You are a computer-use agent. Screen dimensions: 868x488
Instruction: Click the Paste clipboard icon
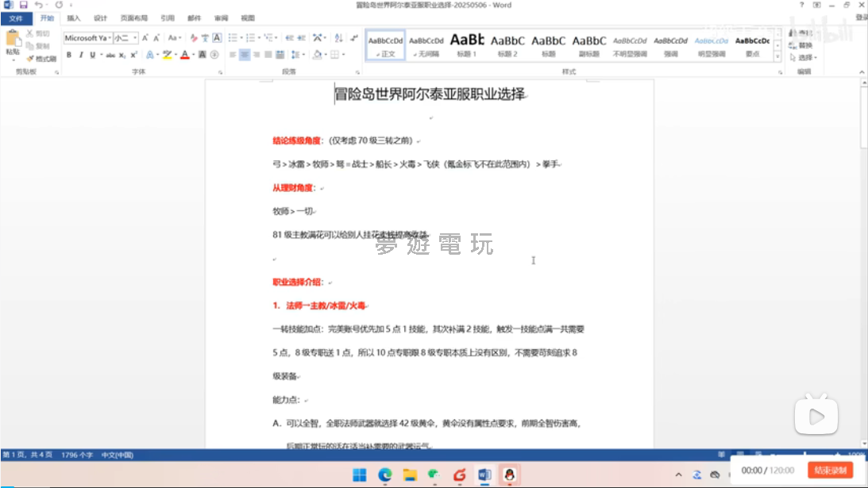tap(13, 41)
